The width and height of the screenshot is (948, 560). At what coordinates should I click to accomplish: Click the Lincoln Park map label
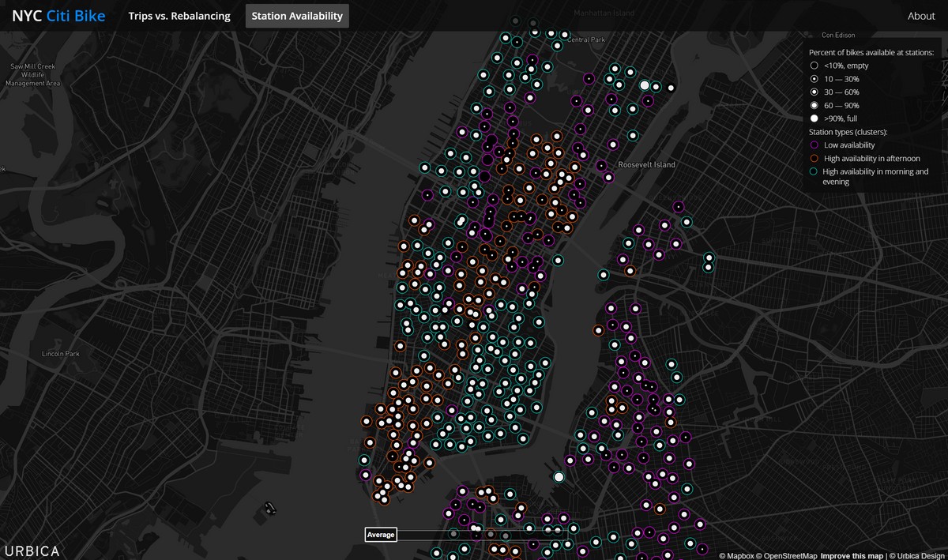(61, 354)
